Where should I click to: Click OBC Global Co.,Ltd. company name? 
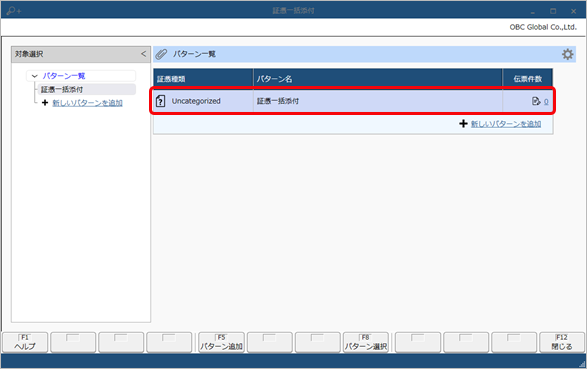tap(543, 27)
